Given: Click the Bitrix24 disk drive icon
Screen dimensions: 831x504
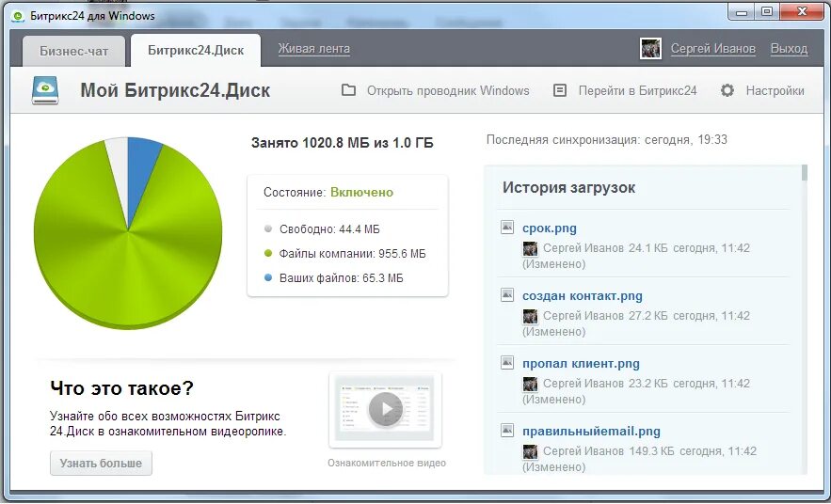Looking at the screenshot, I should point(45,90).
